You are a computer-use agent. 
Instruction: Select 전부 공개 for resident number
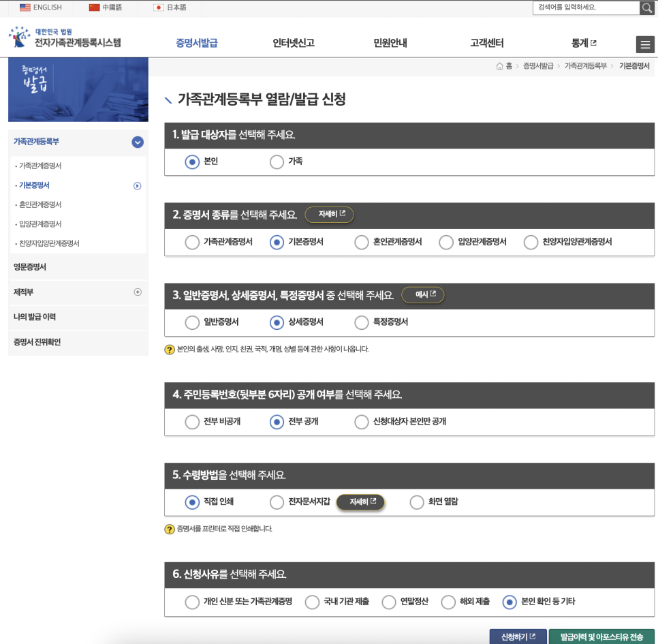(x=277, y=422)
